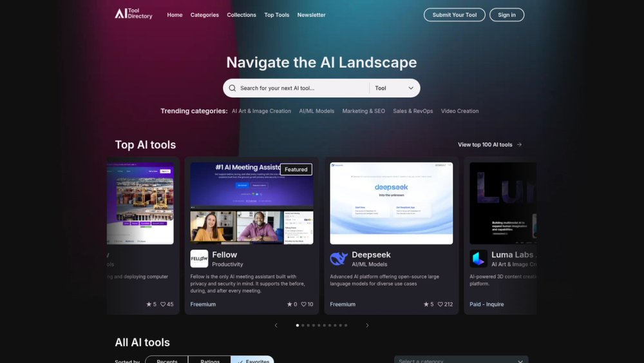
Task: Open AI Art & Image Creation trending category
Action: 261,111
